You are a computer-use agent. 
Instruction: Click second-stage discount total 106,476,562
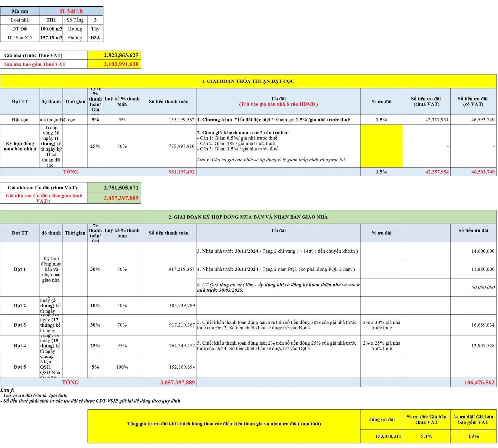pyautogui.click(x=473, y=382)
